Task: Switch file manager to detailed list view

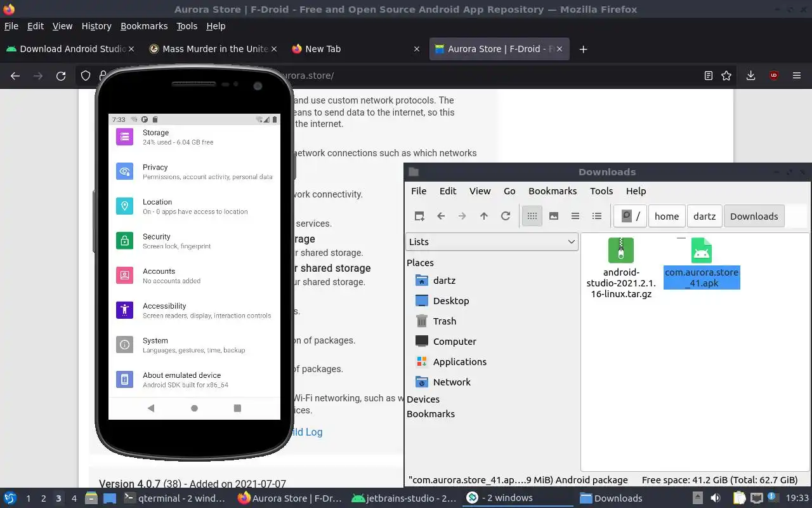Action: tap(597, 216)
